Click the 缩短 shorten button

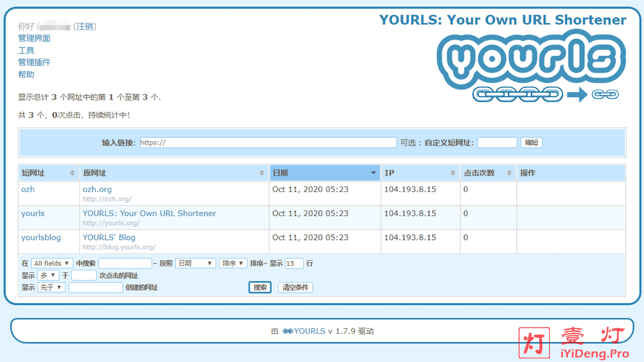(x=531, y=143)
